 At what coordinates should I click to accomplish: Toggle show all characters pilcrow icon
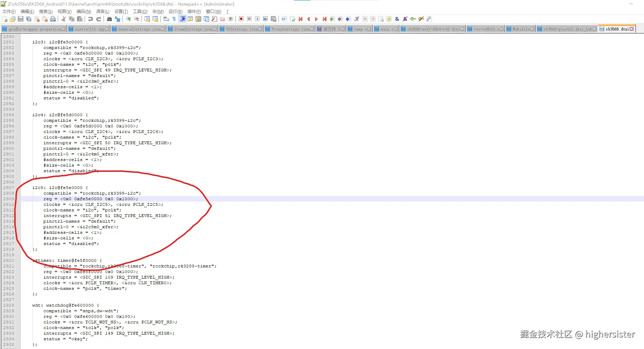pyautogui.click(x=174, y=19)
